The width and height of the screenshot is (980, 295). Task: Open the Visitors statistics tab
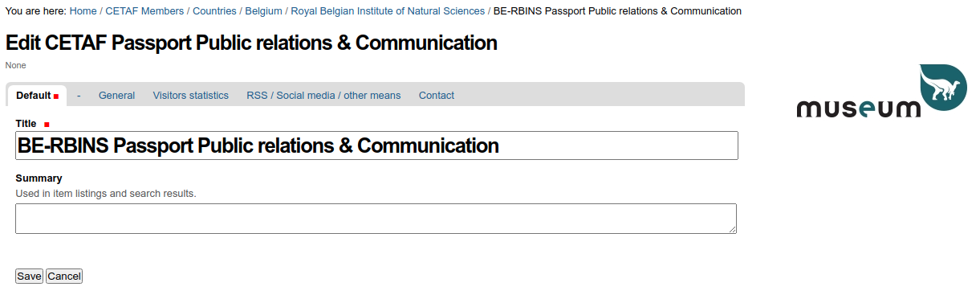click(191, 96)
